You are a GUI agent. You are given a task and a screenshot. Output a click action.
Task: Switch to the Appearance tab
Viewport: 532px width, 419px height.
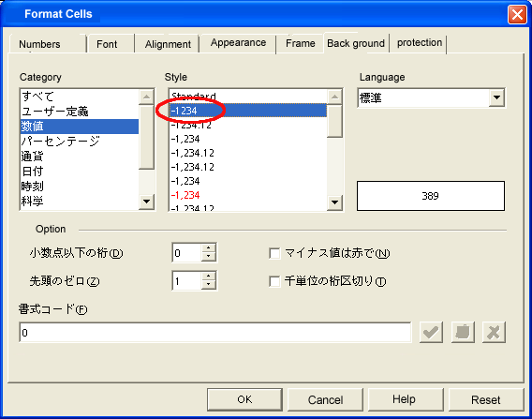coord(238,43)
